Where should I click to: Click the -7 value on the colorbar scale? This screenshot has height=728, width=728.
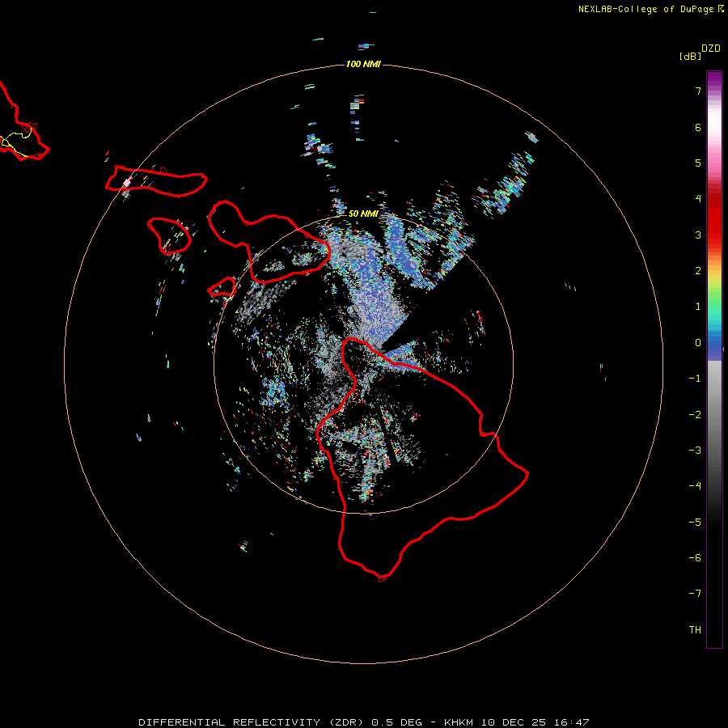(695, 594)
